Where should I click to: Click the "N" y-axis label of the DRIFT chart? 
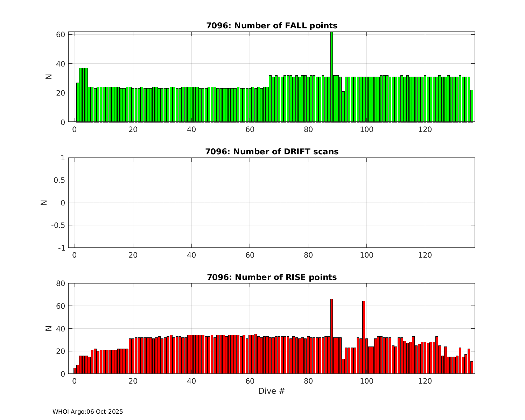pyautogui.click(x=44, y=202)
